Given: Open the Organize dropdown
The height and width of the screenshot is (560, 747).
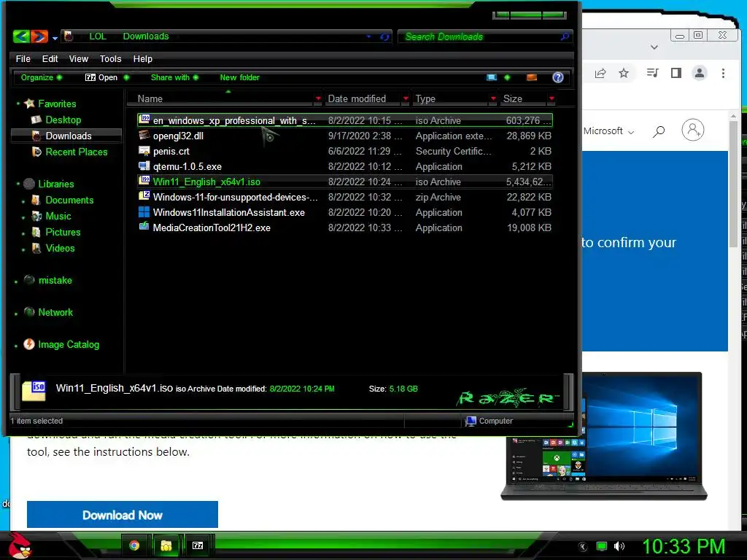Looking at the screenshot, I should coord(41,77).
